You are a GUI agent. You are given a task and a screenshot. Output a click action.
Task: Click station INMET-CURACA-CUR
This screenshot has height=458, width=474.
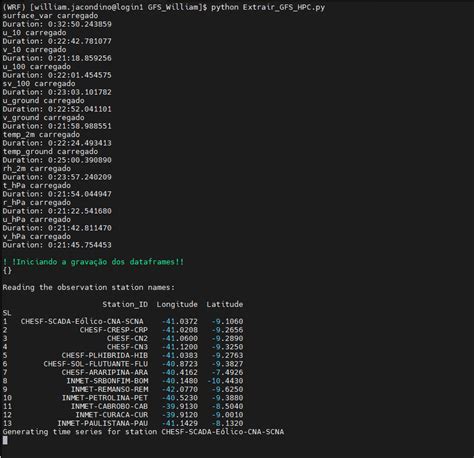pyautogui.click(x=112, y=415)
